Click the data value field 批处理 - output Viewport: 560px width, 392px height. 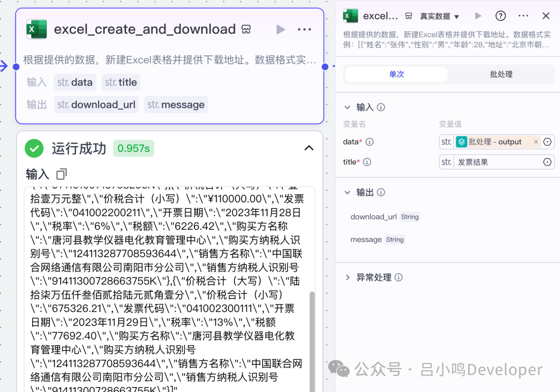(x=497, y=142)
